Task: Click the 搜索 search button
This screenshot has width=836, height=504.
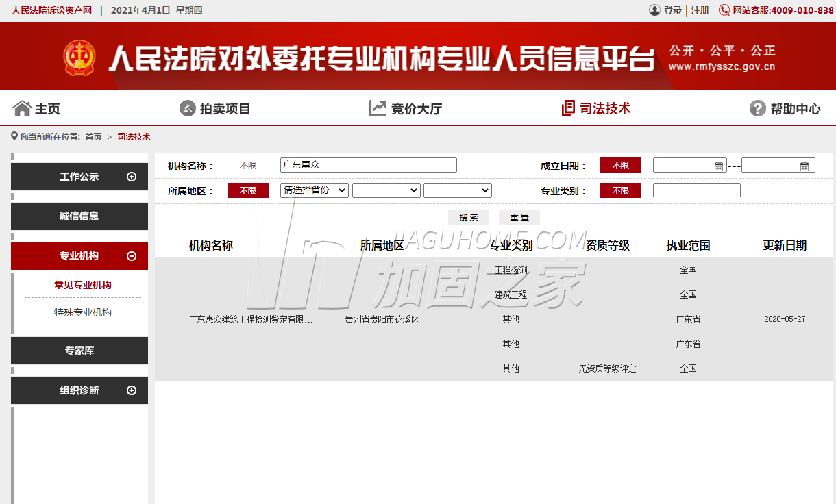Action: pos(469,217)
